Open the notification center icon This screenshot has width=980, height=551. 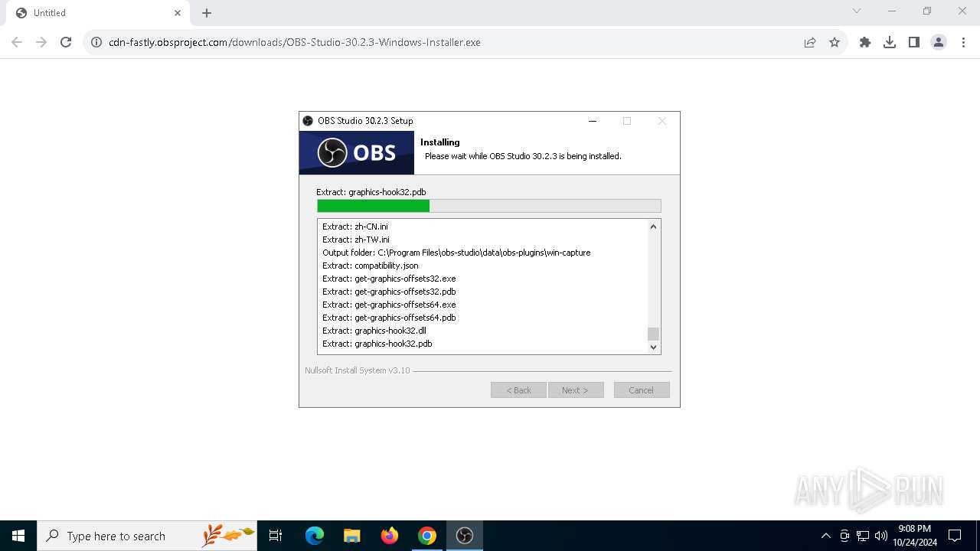pyautogui.click(x=955, y=536)
